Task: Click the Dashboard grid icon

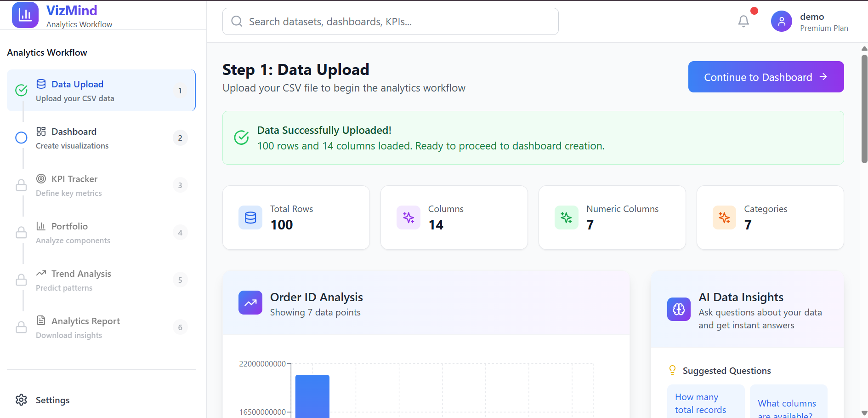Action: [41, 131]
